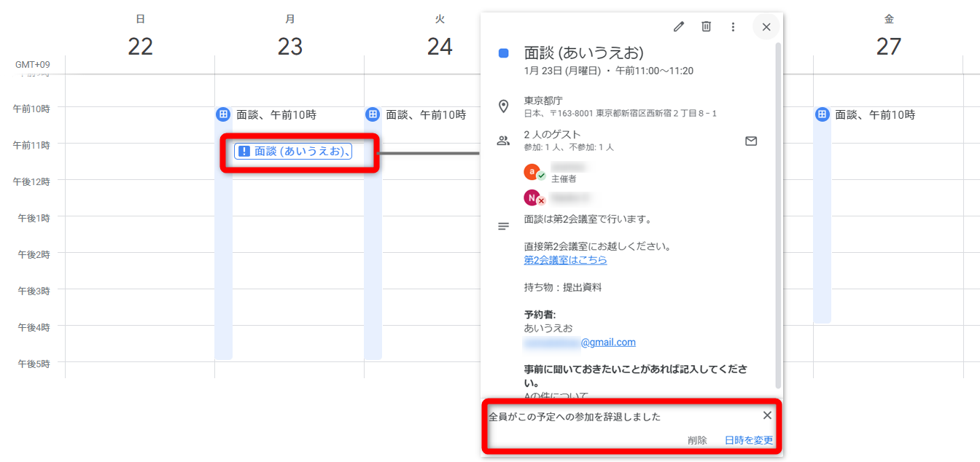980x462 pixels.
Task: Close the event details popup
Action: pyautogui.click(x=766, y=27)
